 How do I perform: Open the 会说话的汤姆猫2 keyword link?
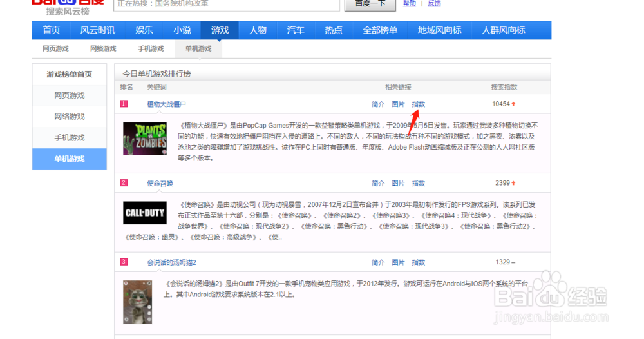click(172, 262)
